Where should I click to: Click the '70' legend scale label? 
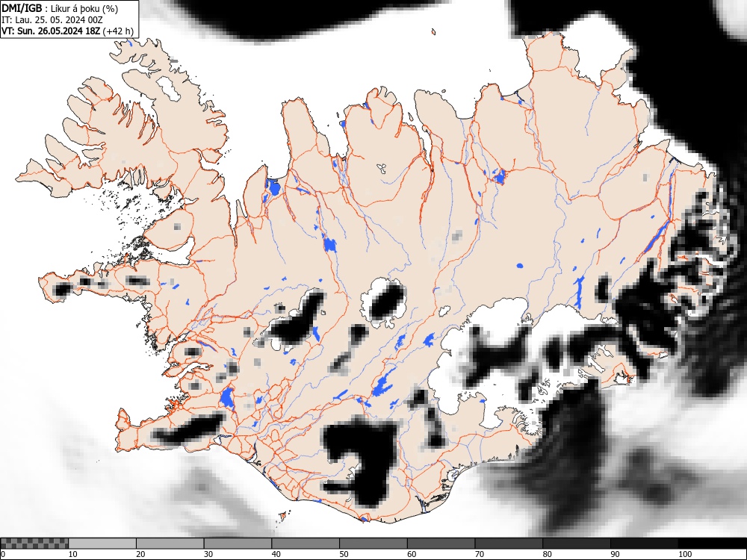tap(480, 554)
